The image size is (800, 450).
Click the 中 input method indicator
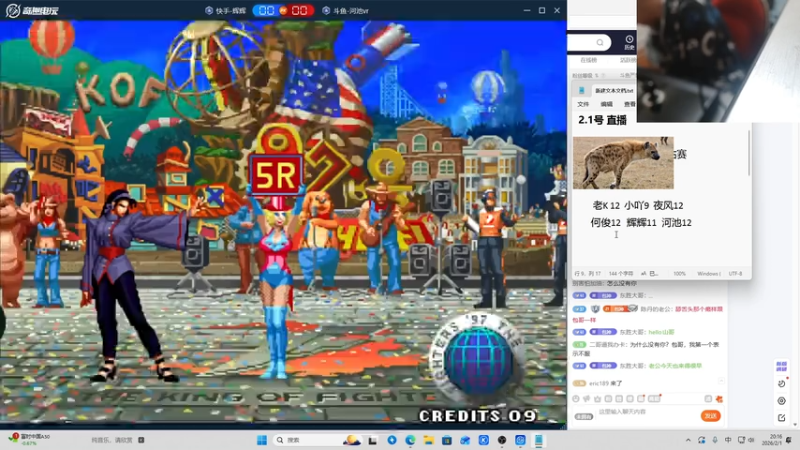[x=728, y=440]
